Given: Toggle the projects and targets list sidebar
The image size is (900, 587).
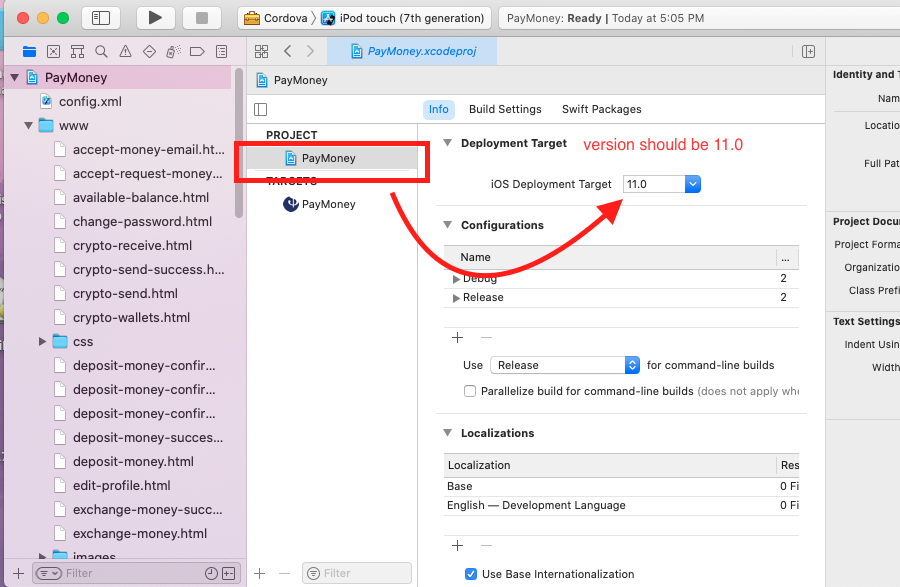Looking at the screenshot, I should pyautogui.click(x=261, y=109).
